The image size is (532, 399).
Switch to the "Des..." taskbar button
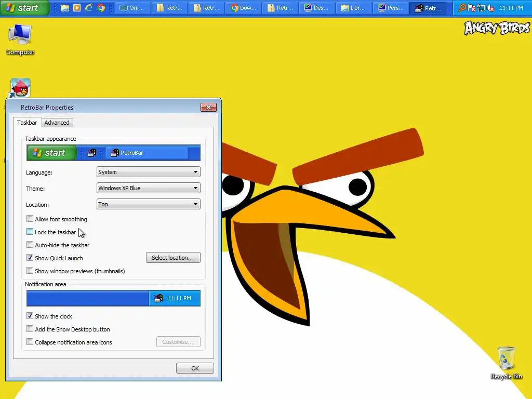[317, 8]
